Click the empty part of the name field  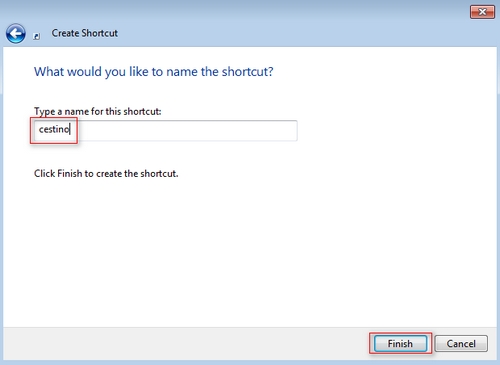tap(187, 130)
